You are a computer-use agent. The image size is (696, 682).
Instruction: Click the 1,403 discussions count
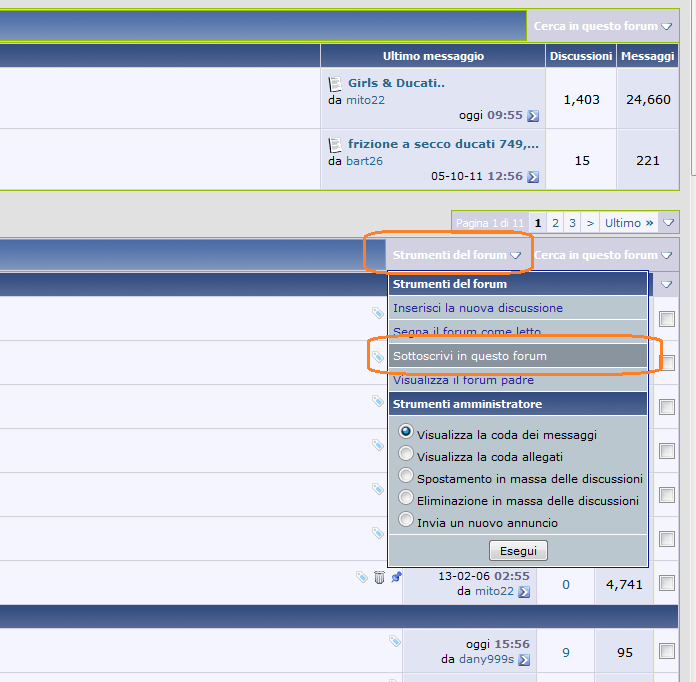(x=581, y=99)
